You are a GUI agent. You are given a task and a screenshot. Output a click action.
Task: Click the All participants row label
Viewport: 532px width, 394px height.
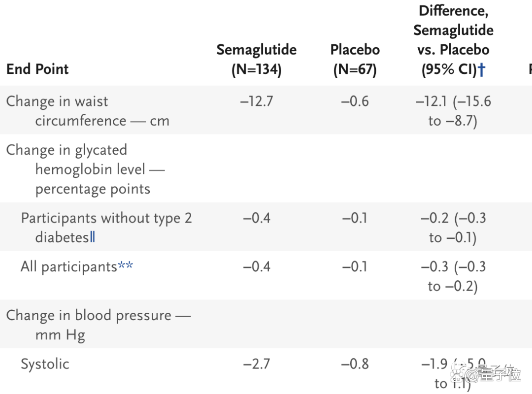pos(69,266)
